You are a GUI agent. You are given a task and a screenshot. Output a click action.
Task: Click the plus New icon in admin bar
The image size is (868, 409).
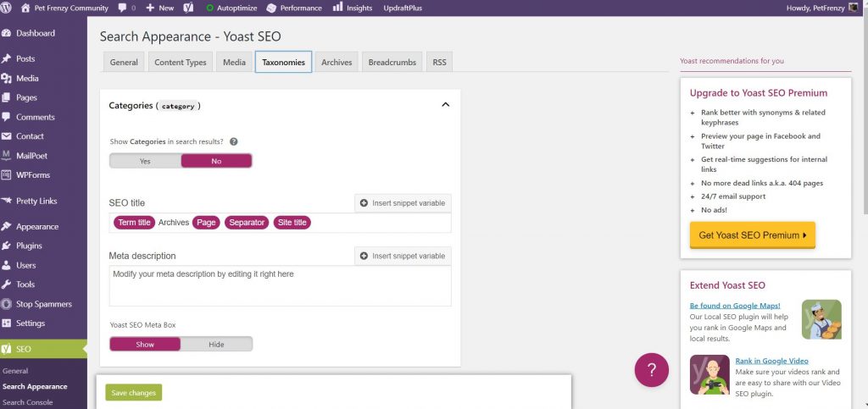point(150,8)
